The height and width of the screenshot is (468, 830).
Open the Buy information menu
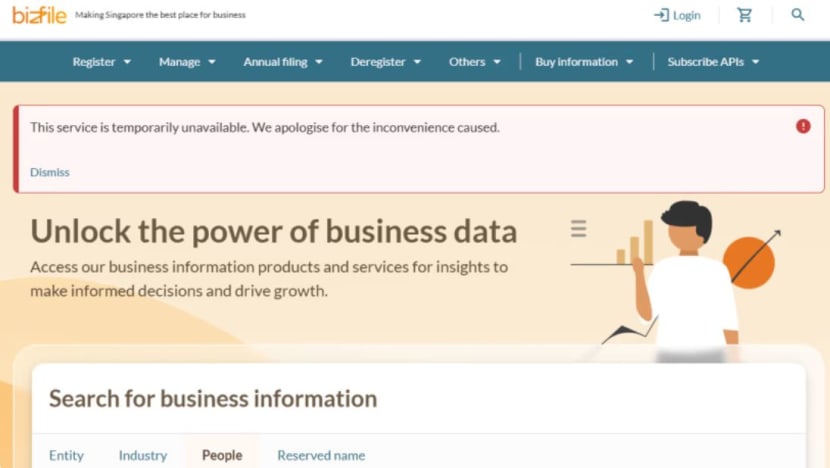click(584, 62)
